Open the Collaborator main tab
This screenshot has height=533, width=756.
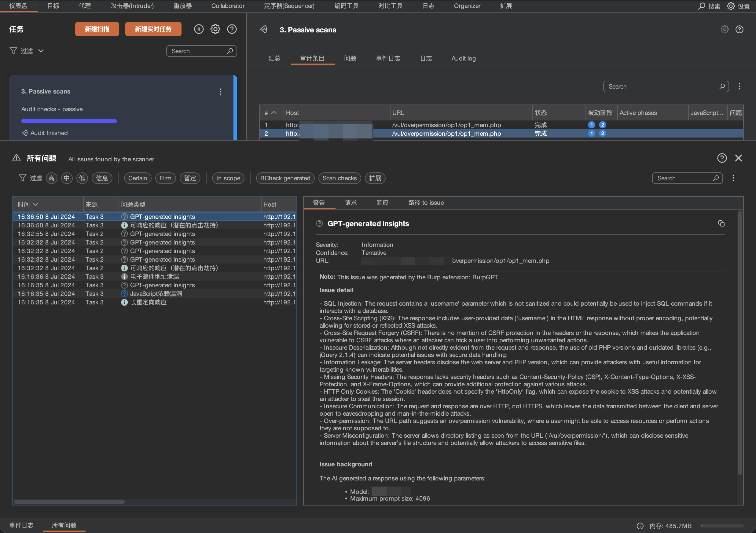coord(228,6)
